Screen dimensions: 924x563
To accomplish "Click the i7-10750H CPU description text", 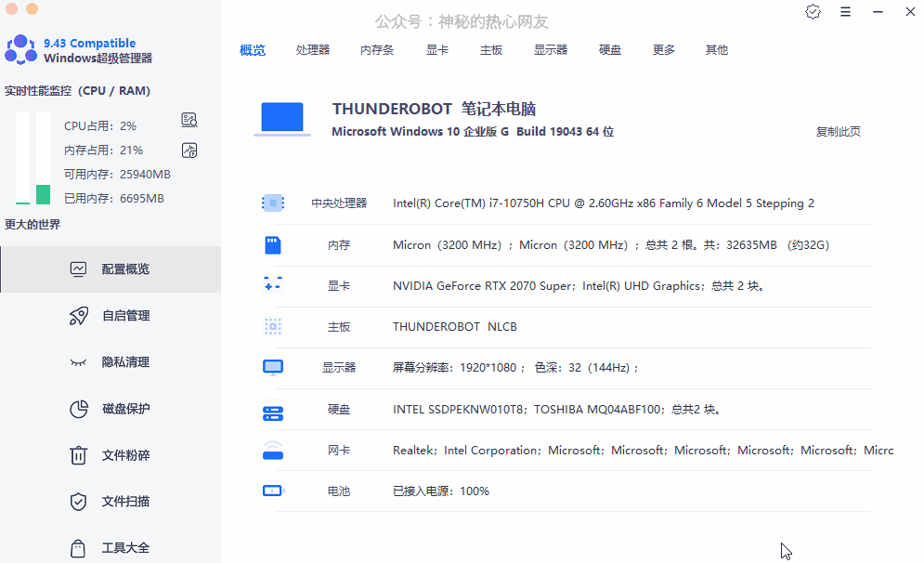I will pos(604,203).
